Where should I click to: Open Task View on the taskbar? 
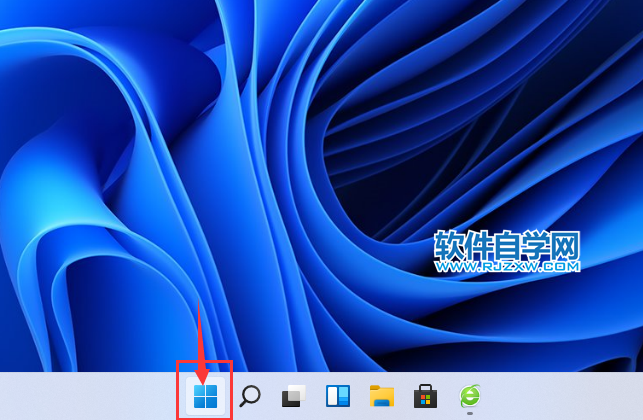click(x=294, y=396)
